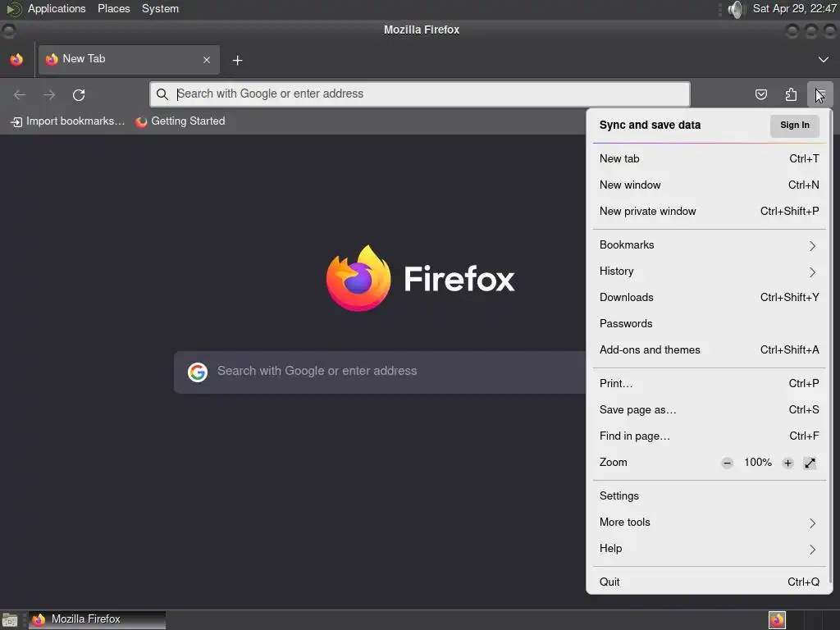840x630 pixels.
Task: Click the Firefox logo on new tab page
Action: (x=421, y=278)
